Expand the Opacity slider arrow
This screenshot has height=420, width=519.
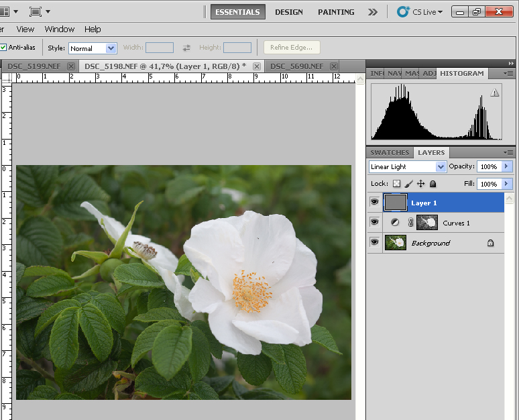(506, 166)
